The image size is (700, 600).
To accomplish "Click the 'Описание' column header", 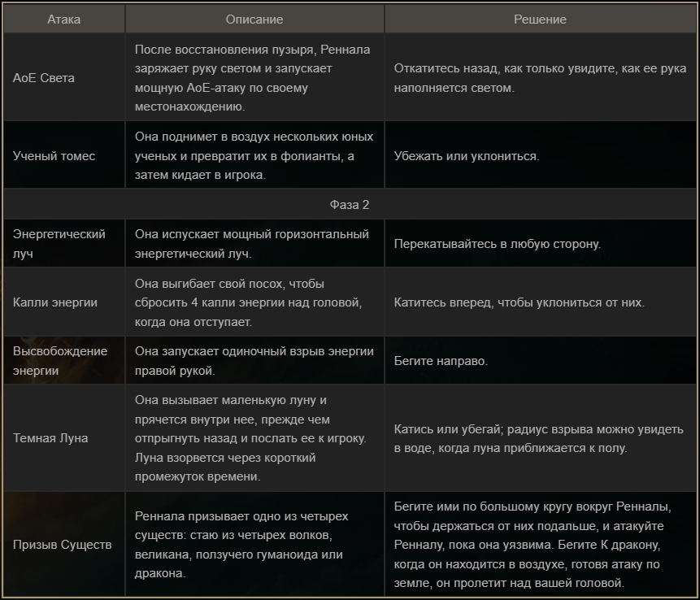I will click(254, 20).
